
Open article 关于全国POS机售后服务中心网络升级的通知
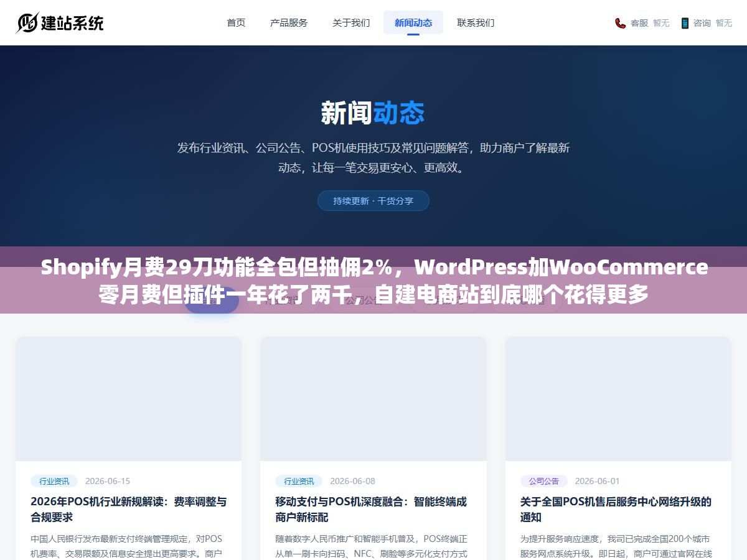click(x=616, y=509)
